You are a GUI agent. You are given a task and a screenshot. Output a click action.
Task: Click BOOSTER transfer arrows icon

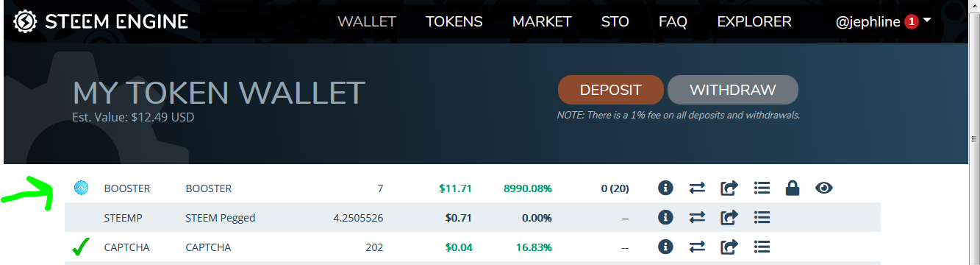697,188
